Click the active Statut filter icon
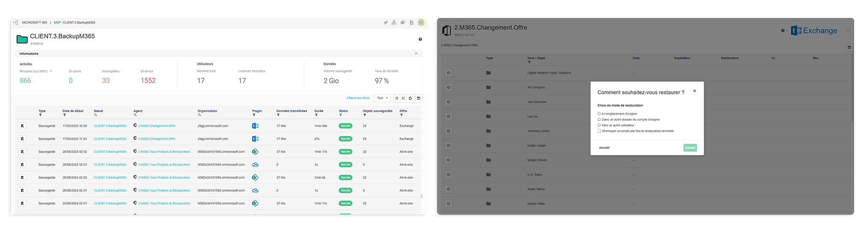This screenshot has width=868, height=229. coord(341,115)
